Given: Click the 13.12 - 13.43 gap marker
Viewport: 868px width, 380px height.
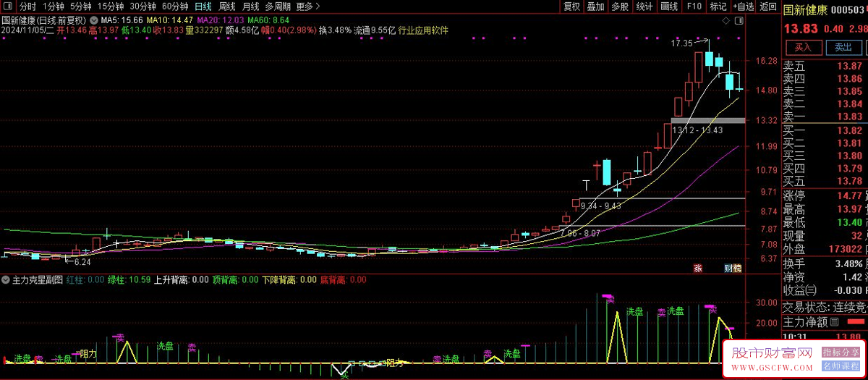Looking at the screenshot, I should pyautogui.click(x=697, y=130).
